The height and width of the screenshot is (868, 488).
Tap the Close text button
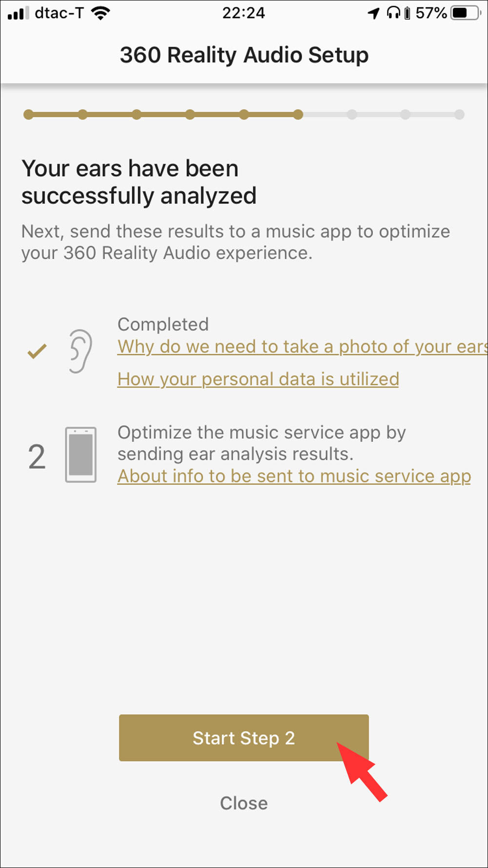click(x=244, y=803)
